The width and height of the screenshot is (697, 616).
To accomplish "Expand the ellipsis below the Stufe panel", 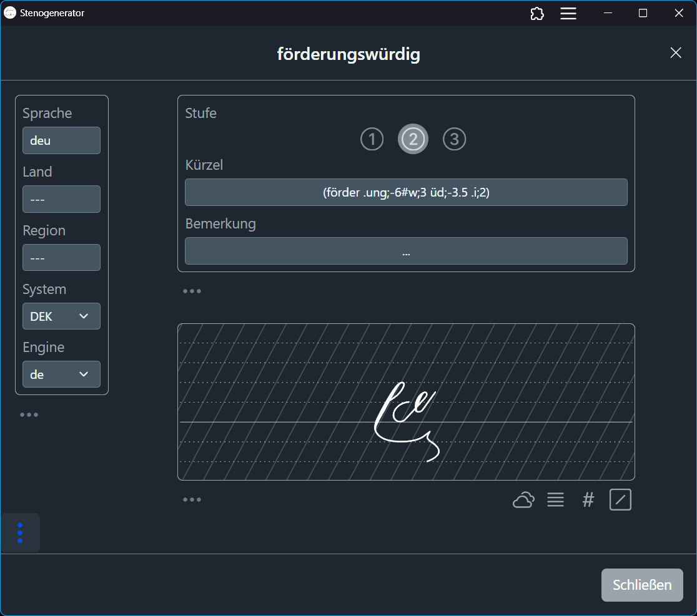I will tap(192, 291).
